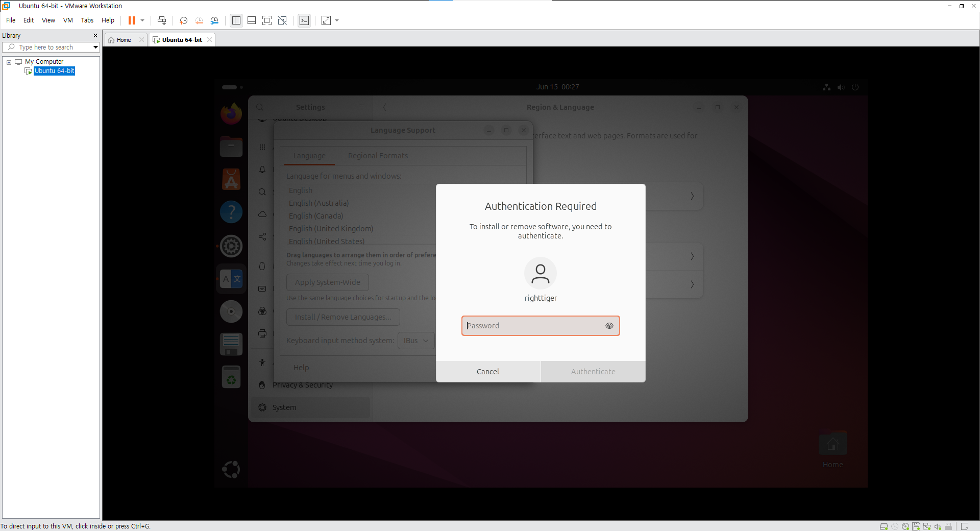Viewport: 980px width, 531px height.
Task: Click the Ubuntu top bar volume icon
Action: pyautogui.click(x=841, y=87)
